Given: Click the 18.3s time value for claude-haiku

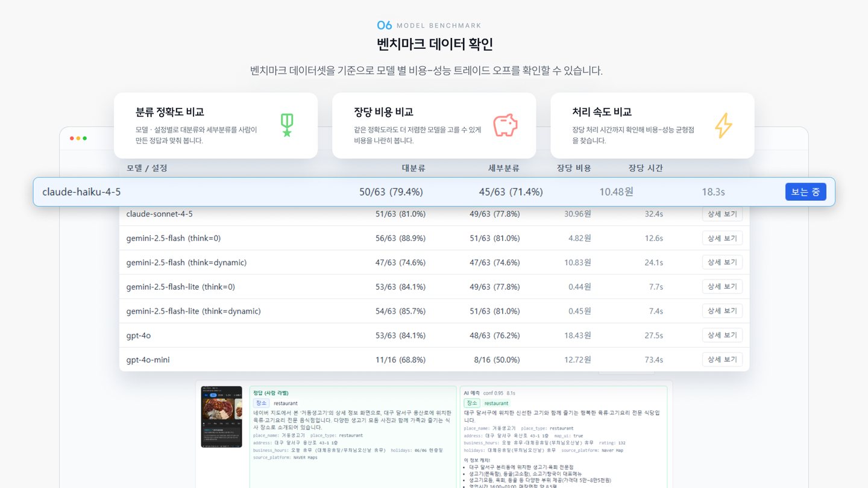Looking at the screenshot, I should click(713, 192).
